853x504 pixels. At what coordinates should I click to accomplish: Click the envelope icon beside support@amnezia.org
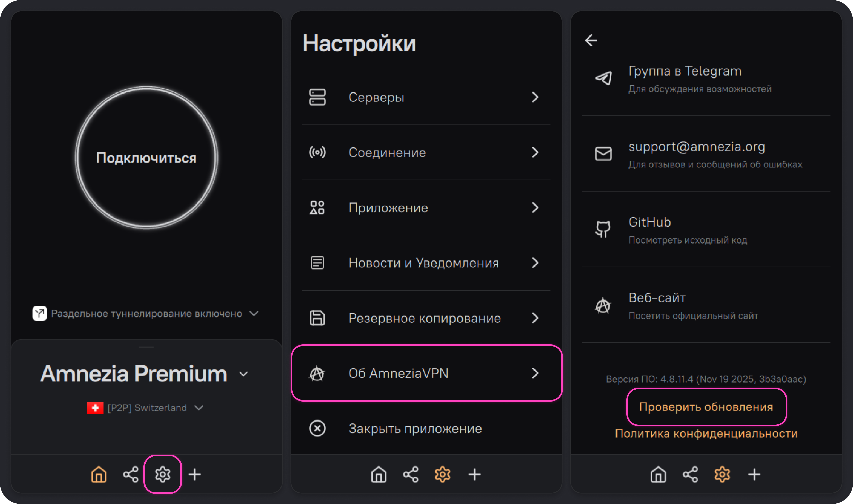coord(603,154)
